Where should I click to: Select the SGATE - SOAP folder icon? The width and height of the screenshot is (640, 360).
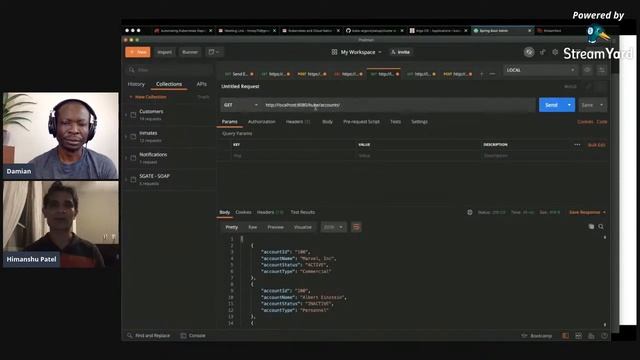[133, 180]
